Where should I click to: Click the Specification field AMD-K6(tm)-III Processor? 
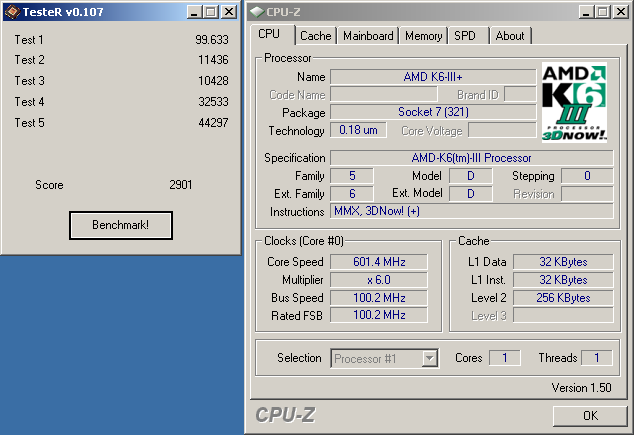click(471, 158)
